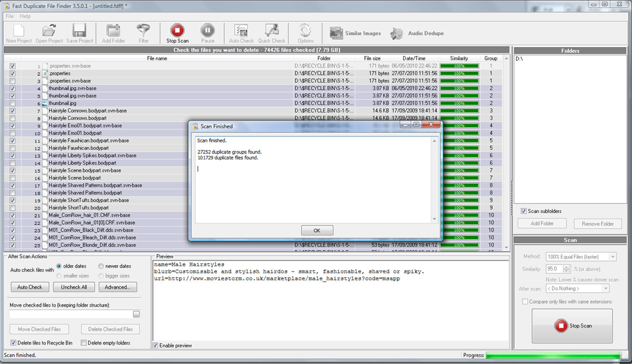
Task: Click the move checked files path field
Action: pos(71,314)
